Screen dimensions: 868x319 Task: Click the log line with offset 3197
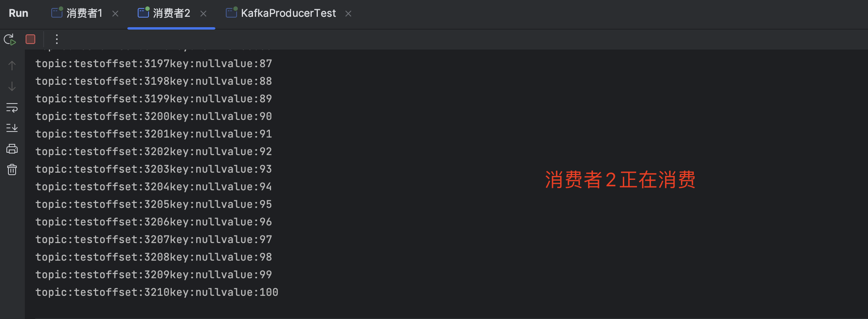153,64
